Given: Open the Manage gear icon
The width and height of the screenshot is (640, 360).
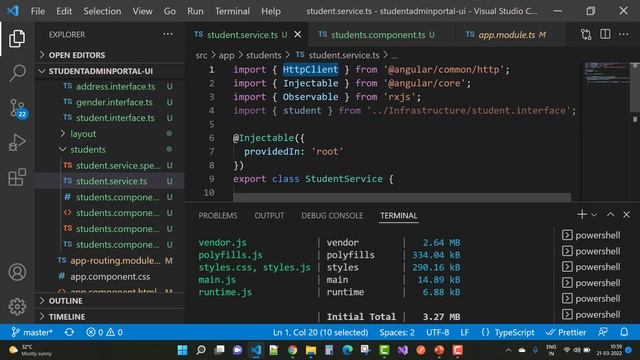Looking at the screenshot, I should pyautogui.click(x=17, y=306).
